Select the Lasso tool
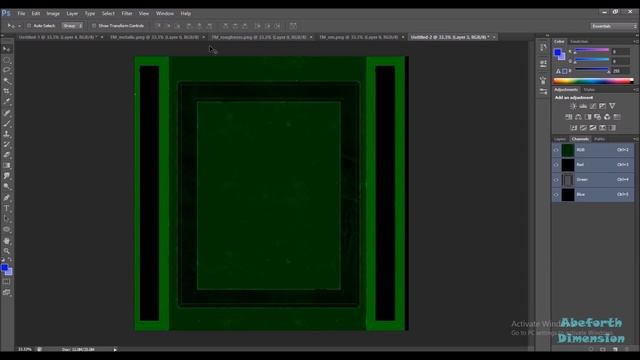The height and width of the screenshot is (360, 640). point(7,70)
